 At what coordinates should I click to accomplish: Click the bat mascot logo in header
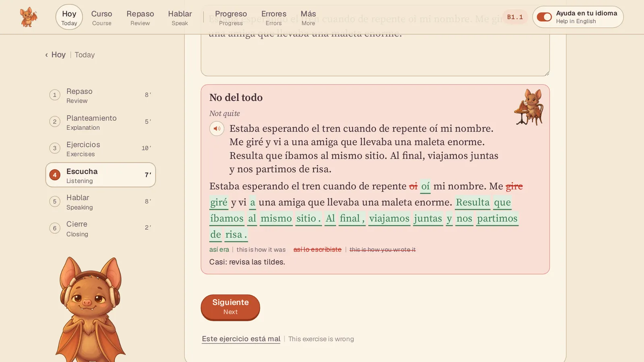pyautogui.click(x=29, y=17)
